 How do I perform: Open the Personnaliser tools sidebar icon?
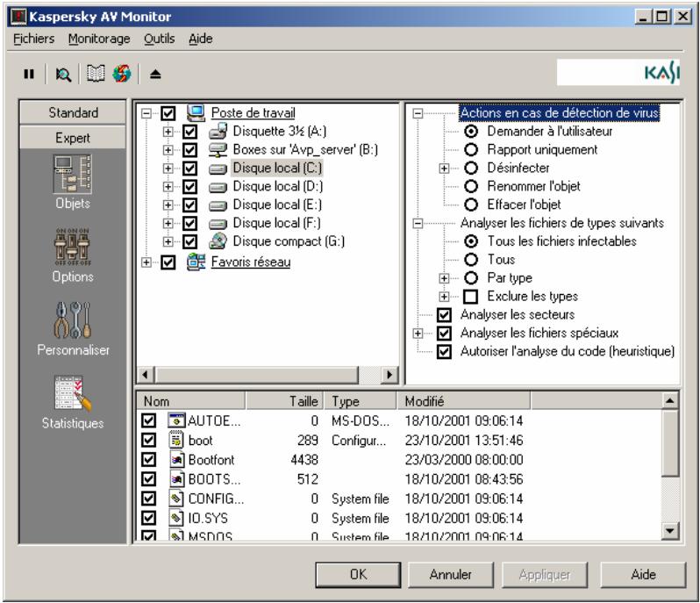(73, 319)
